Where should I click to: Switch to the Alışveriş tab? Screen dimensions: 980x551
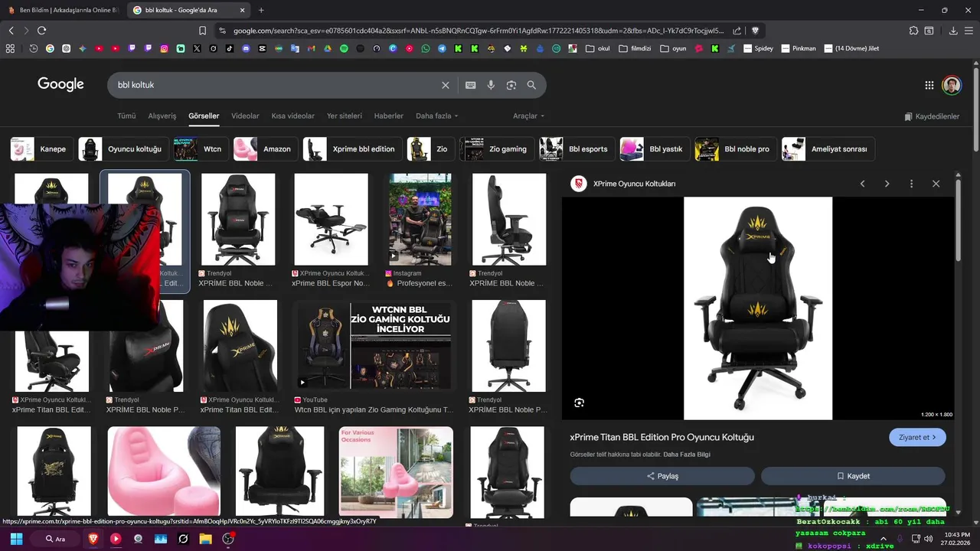click(x=162, y=116)
